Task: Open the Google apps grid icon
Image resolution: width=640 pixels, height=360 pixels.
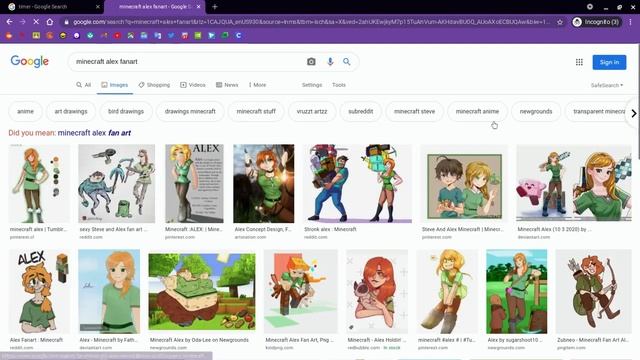Action: point(579,62)
